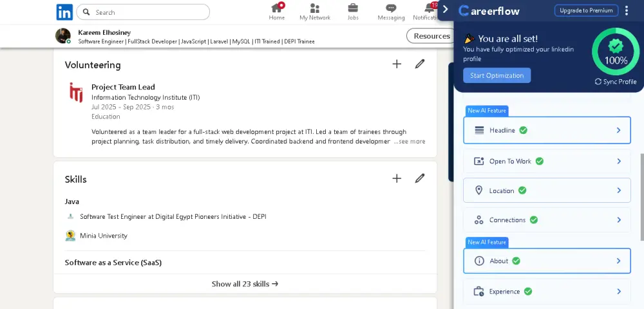Click the LinkedIn logo icon
Viewport: 644px width, 309px height.
(x=64, y=12)
